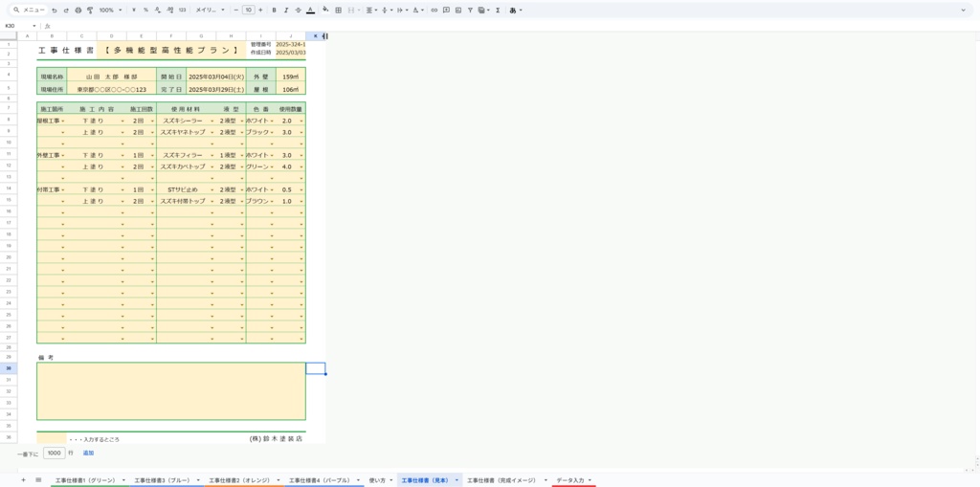Click the メニュー search box

tap(29, 10)
